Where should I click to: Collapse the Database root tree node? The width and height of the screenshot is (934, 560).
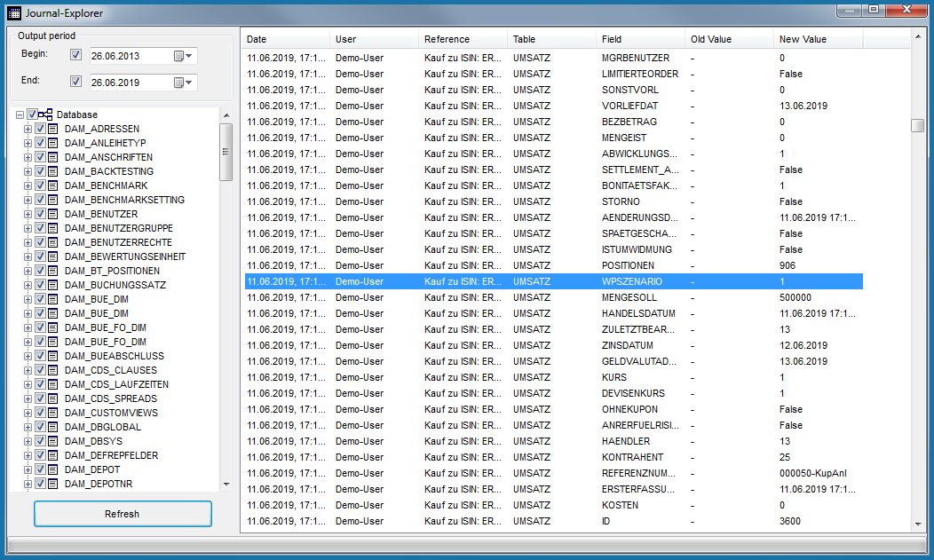(20, 114)
